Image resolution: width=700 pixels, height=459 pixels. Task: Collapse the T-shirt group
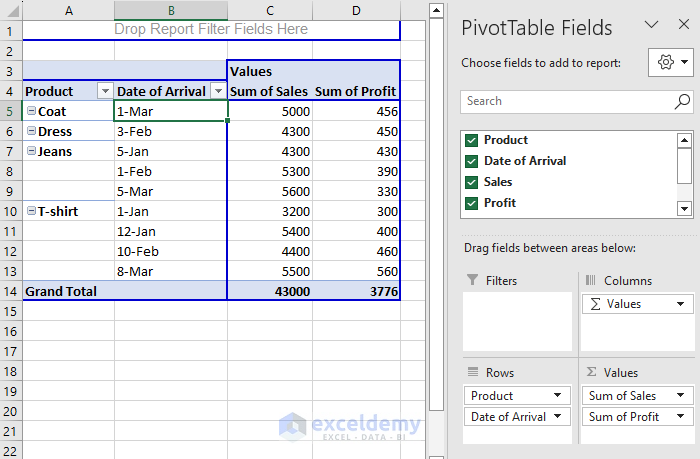31,211
